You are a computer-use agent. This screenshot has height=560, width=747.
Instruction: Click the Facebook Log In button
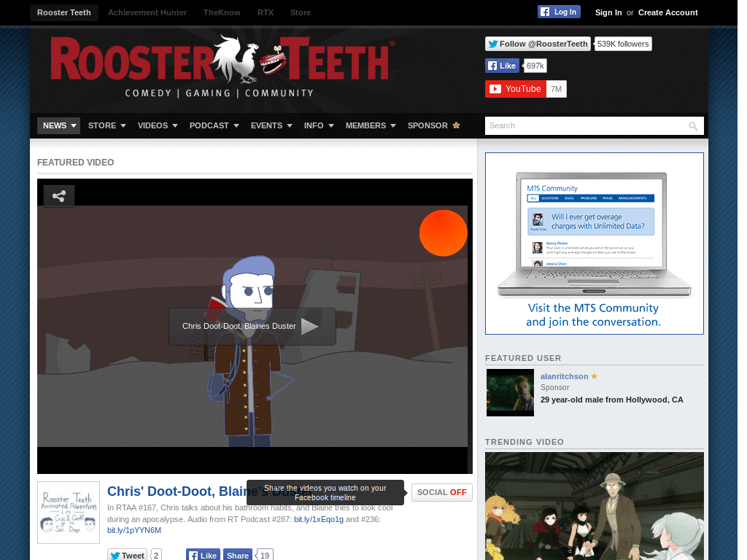point(559,12)
